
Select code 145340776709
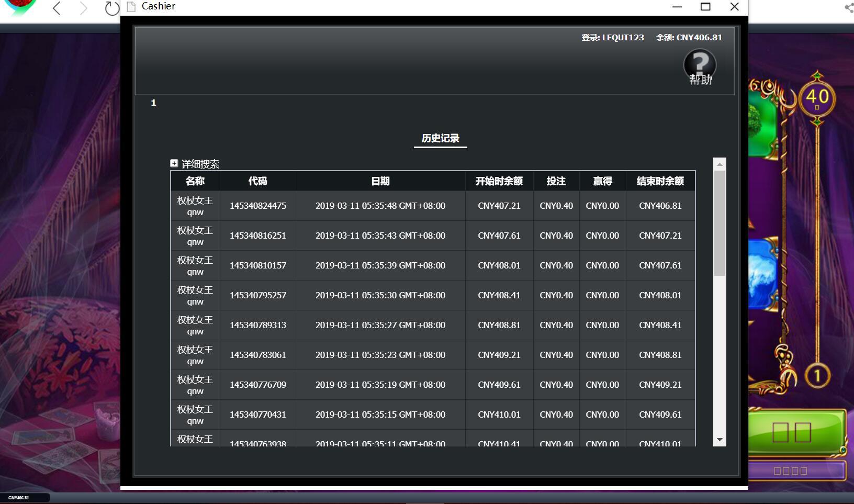tap(258, 385)
